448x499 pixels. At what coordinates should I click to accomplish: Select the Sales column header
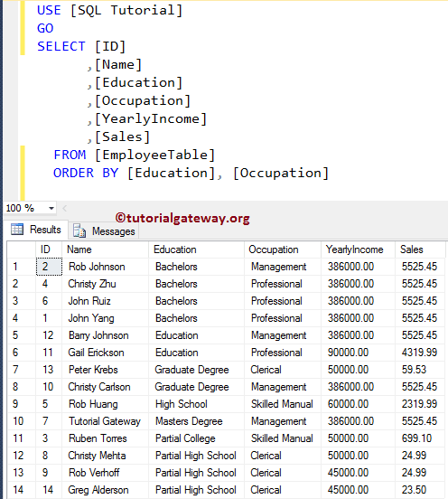(420, 249)
